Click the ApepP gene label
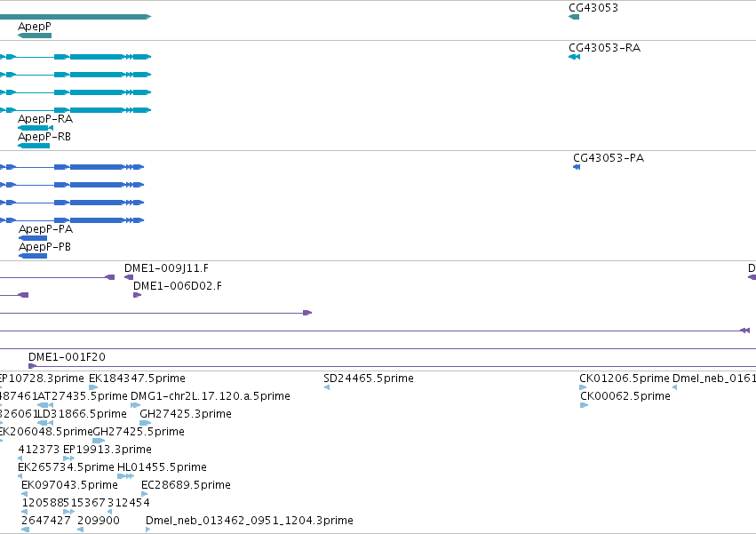 [35, 27]
